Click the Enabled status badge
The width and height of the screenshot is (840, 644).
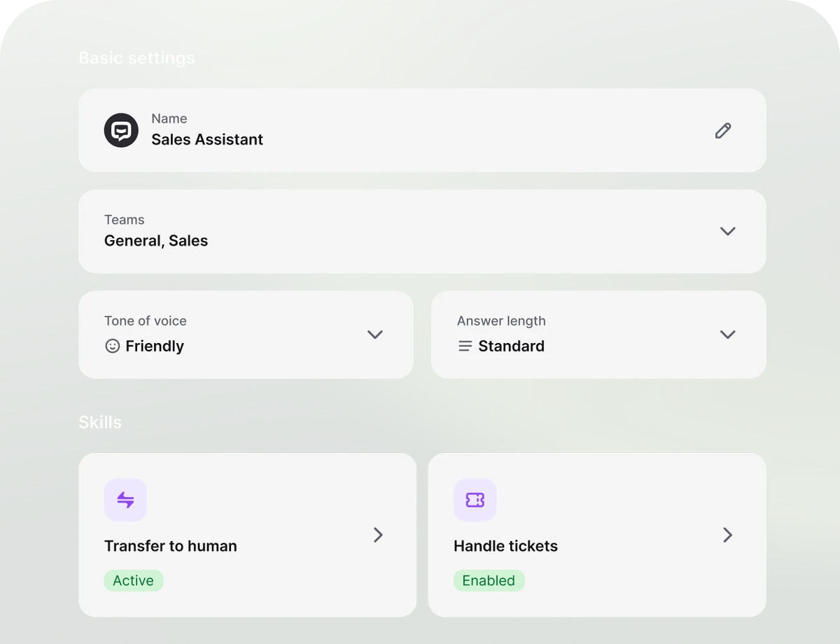tap(489, 580)
